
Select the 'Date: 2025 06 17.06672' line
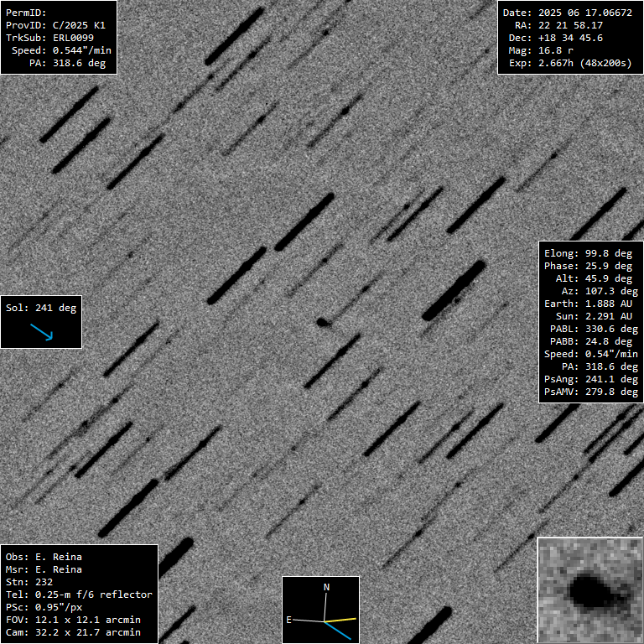click(x=568, y=13)
